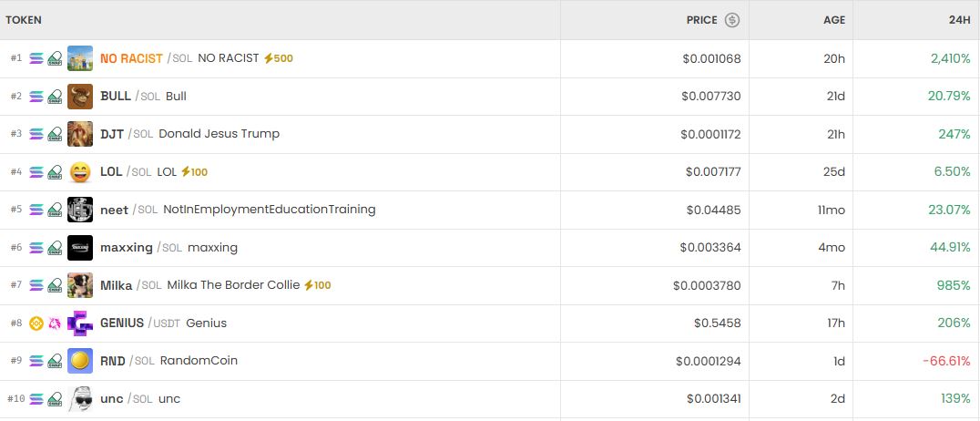
Task: Click the RND -66.61% change value
Action: [946, 361]
